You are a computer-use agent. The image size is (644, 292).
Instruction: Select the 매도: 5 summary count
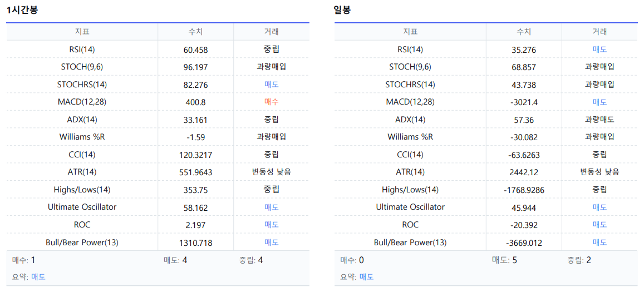pyautogui.click(x=504, y=260)
